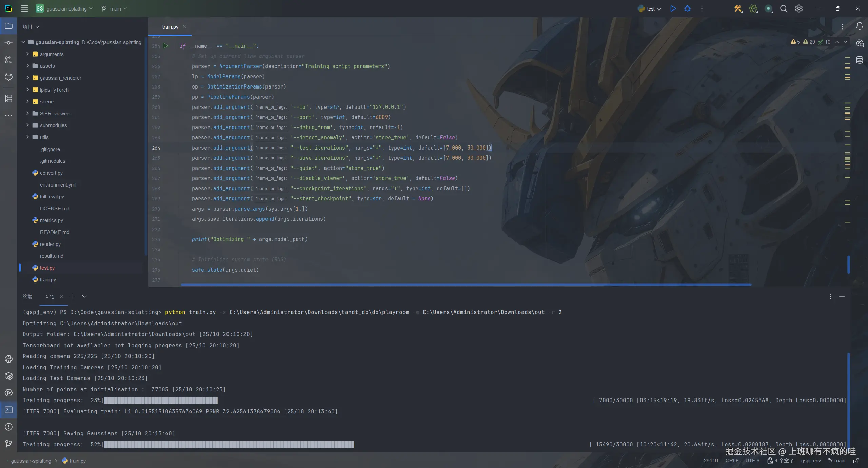Open the Database tool window on right
This screenshot has width=868, height=468.
(860, 60)
